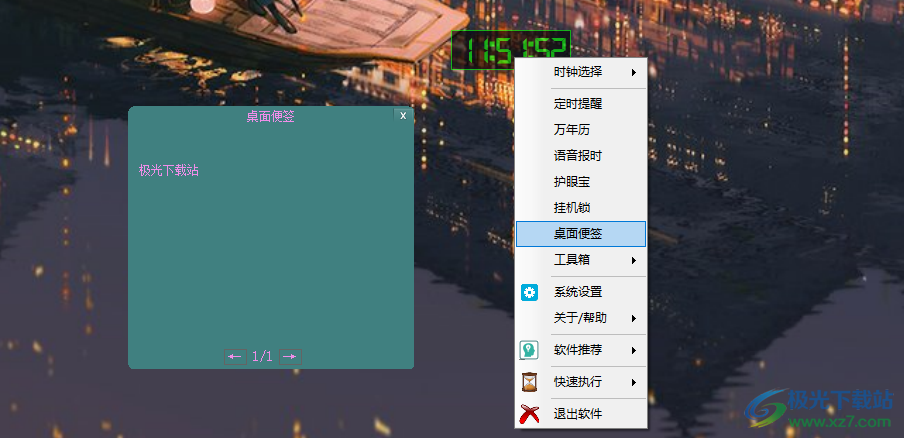The image size is (904, 438).
Task: Click the 软件推荐 lightbulb icon
Action: (529, 350)
